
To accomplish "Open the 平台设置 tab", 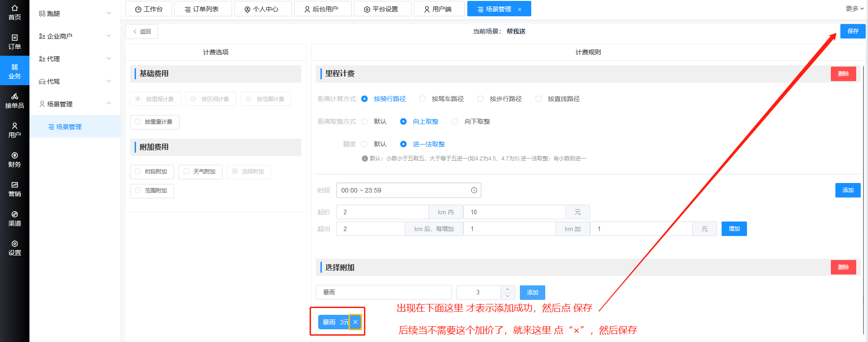I will (383, 9).
